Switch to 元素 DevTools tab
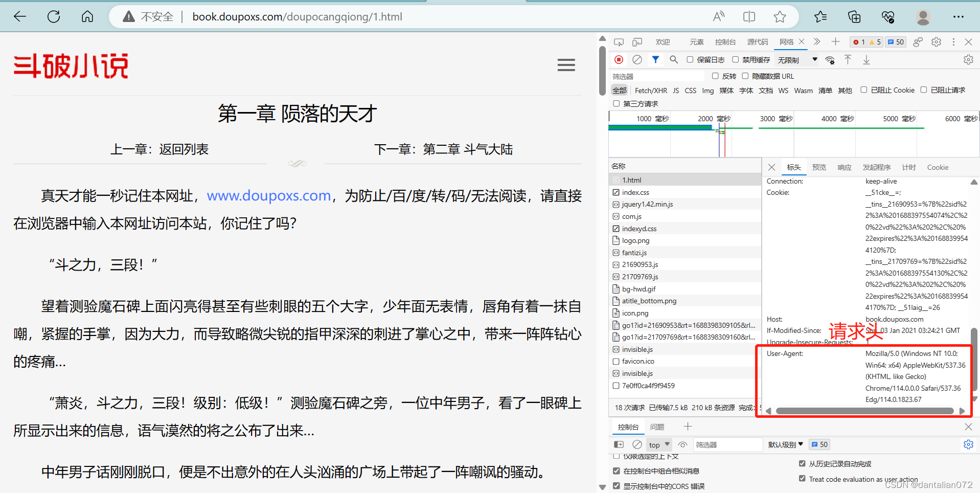 coord(696,42)
